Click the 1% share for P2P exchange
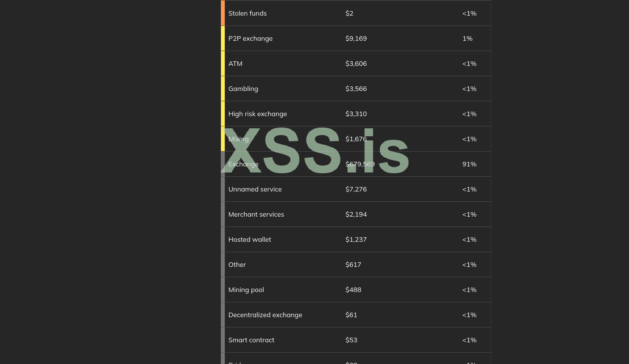This screenshot has height=364, width=629. [467, 38]
